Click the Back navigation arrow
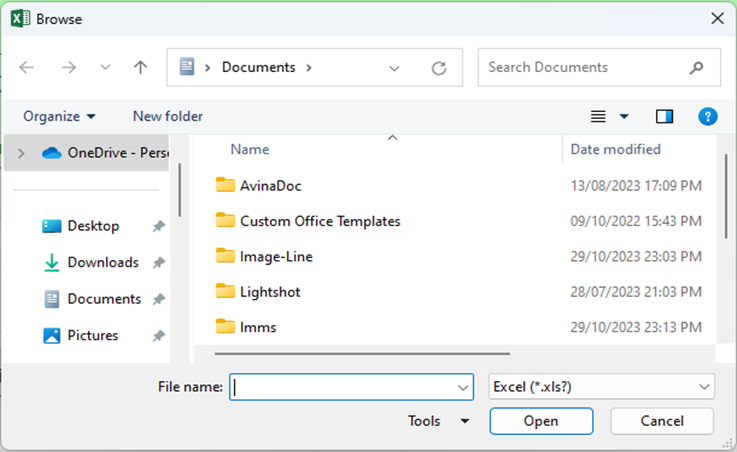Viewport: 737px width, 452px height. point(27,68)
